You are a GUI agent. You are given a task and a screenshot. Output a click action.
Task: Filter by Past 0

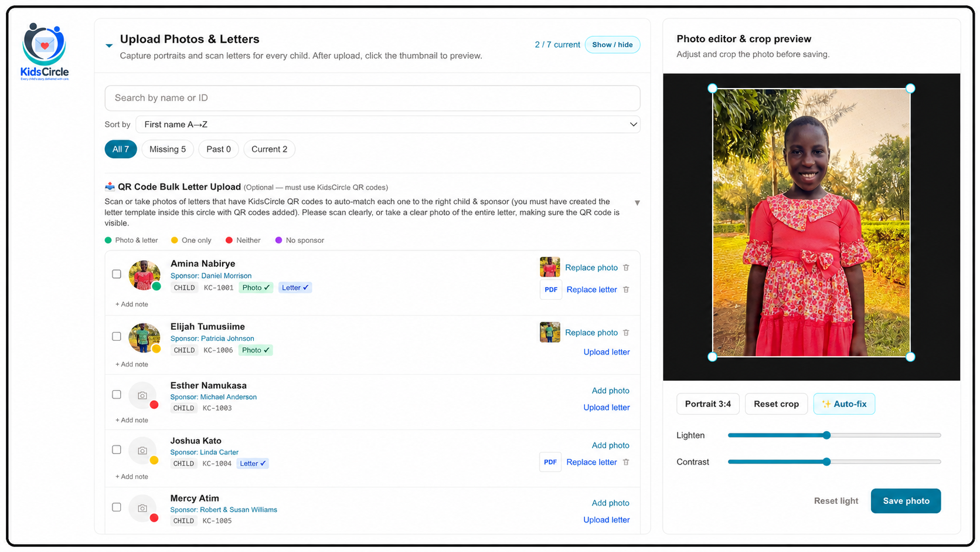219,149
